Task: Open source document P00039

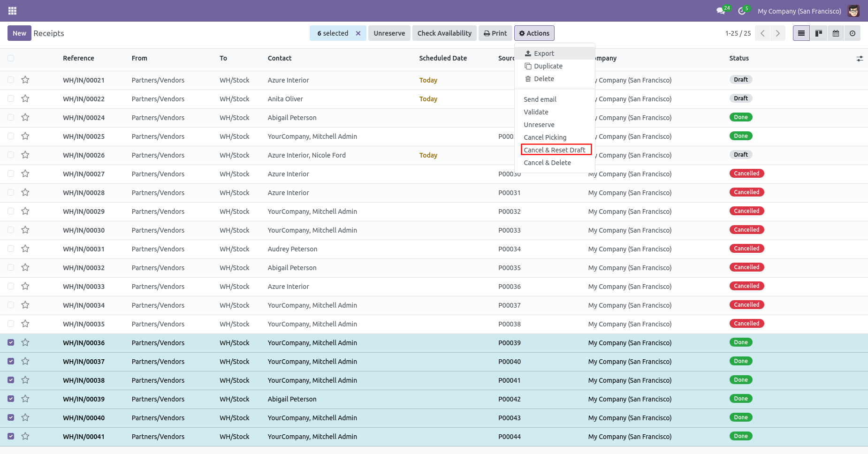Action: click(509, 343)
